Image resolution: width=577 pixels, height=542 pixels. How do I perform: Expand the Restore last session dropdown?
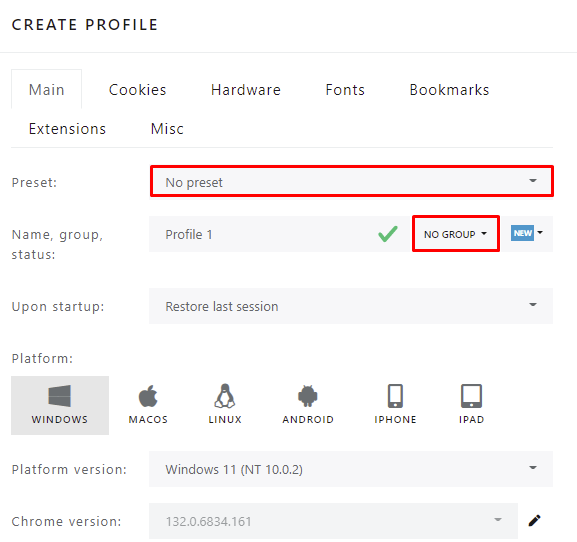[351, 306]
